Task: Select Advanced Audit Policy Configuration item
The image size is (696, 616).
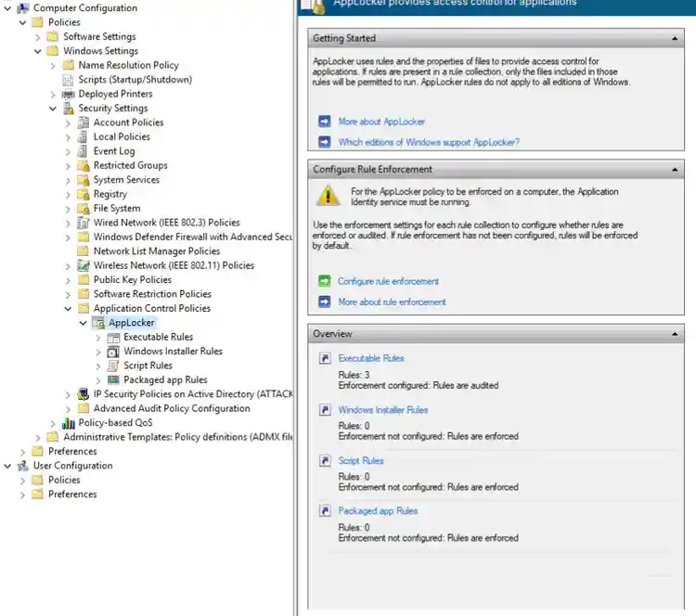Action: point(172,409)
